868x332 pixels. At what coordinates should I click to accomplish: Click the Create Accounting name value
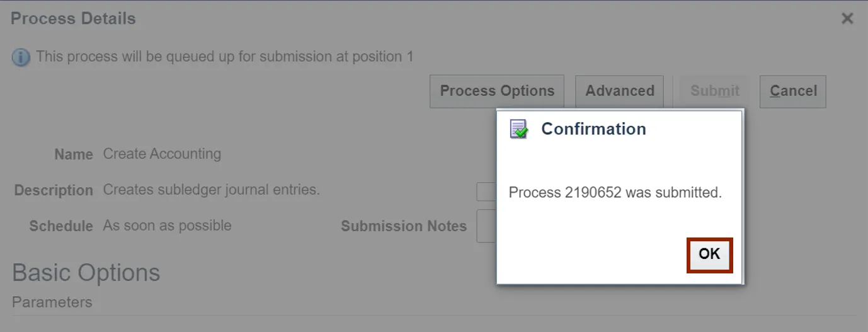pos(162,154)
